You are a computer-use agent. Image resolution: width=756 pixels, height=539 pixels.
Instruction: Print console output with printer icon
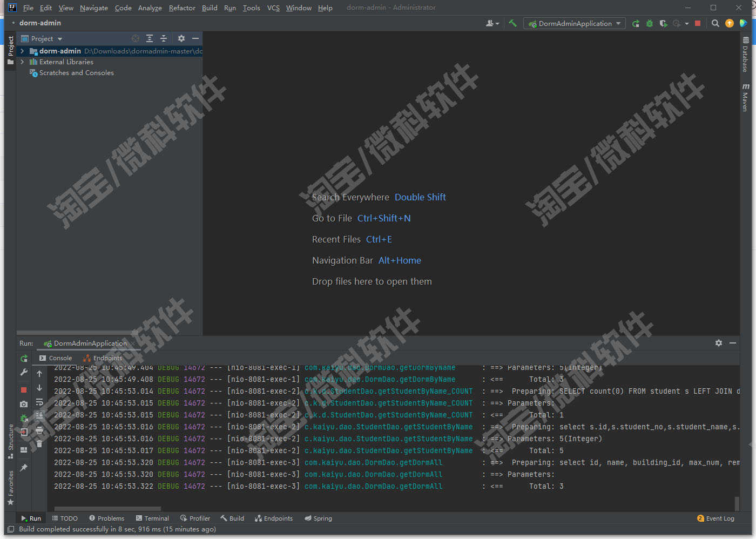click(39, 430)
